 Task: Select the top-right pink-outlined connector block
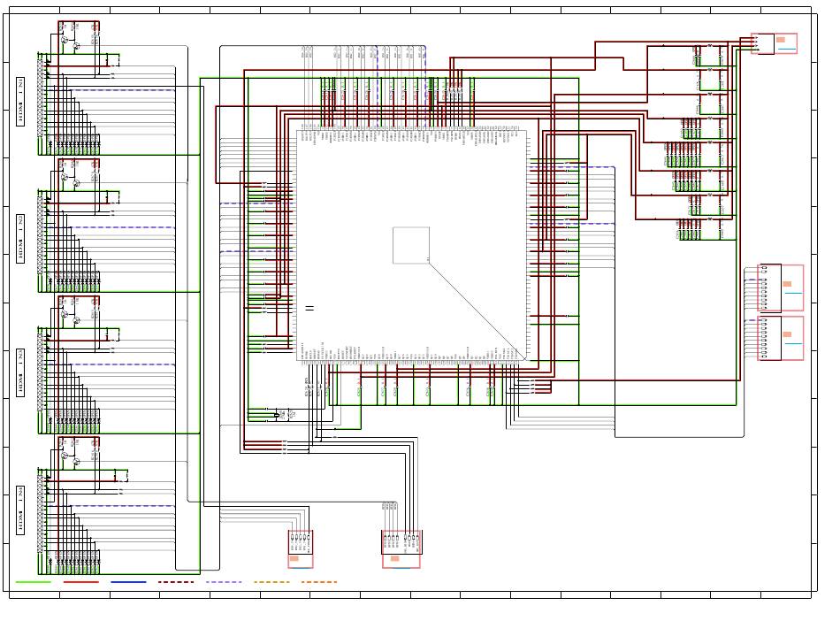pos(775,43)
